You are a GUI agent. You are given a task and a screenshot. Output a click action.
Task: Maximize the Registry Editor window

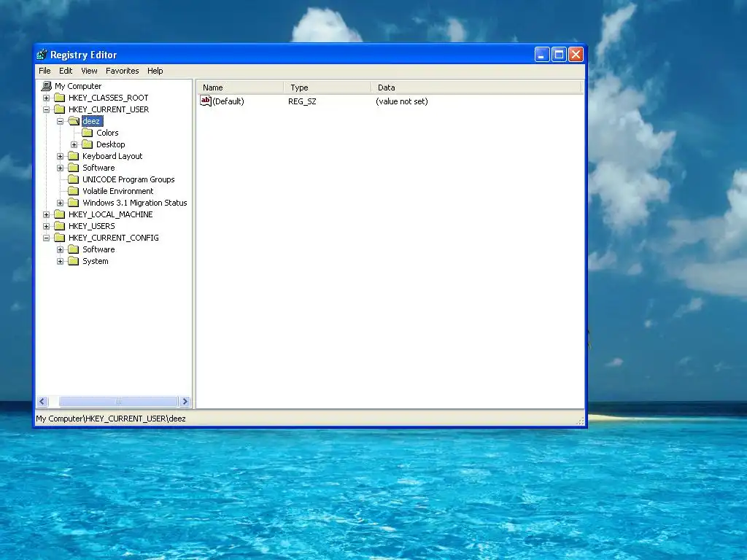pos(559,55)
